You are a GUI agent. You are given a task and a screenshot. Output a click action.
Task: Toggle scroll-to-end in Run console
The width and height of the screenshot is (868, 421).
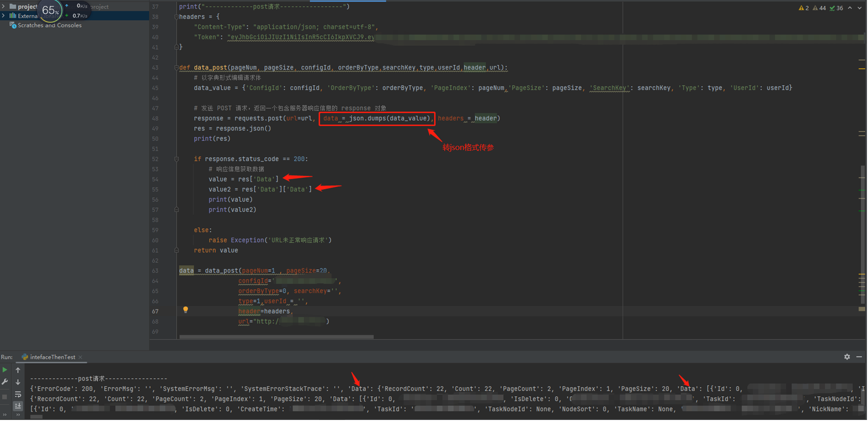18,407
